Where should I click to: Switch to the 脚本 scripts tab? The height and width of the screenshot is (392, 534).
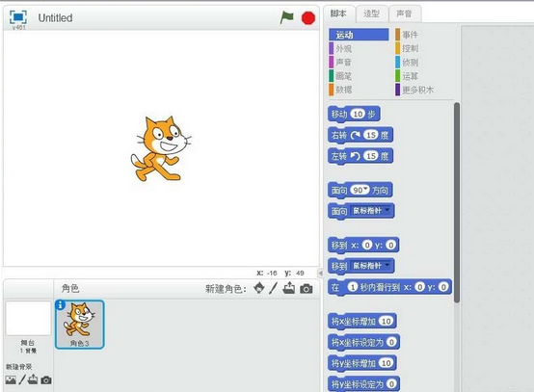coord(338,13)
